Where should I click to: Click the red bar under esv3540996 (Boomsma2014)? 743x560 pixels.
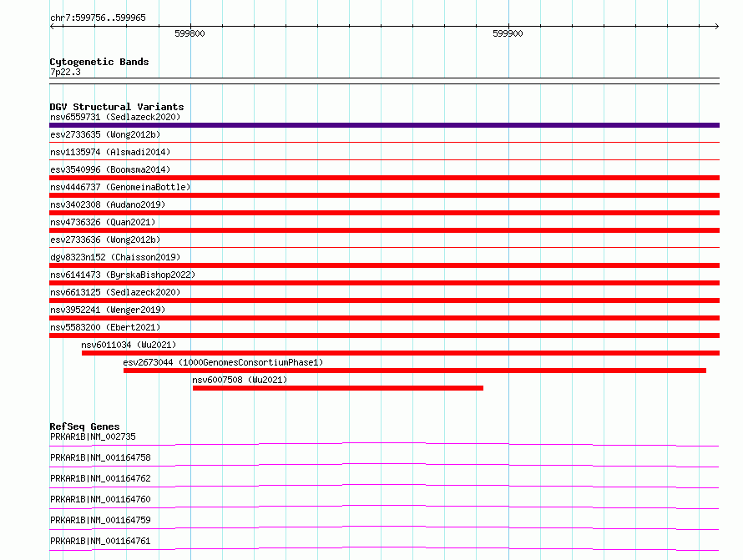click(x=384, y=178)
